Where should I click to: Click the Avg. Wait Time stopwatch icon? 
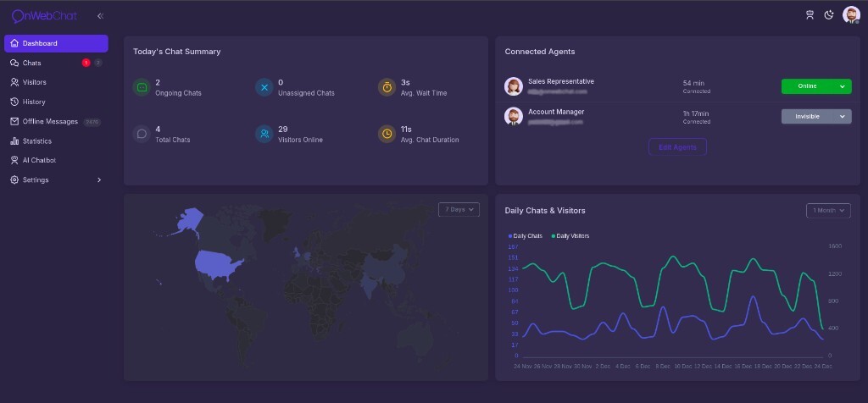tap(387, 87)
